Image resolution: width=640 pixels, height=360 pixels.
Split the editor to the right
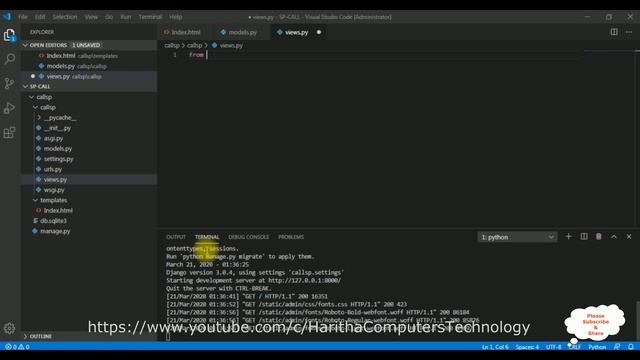pyautogui.click(x=614, y=32)
